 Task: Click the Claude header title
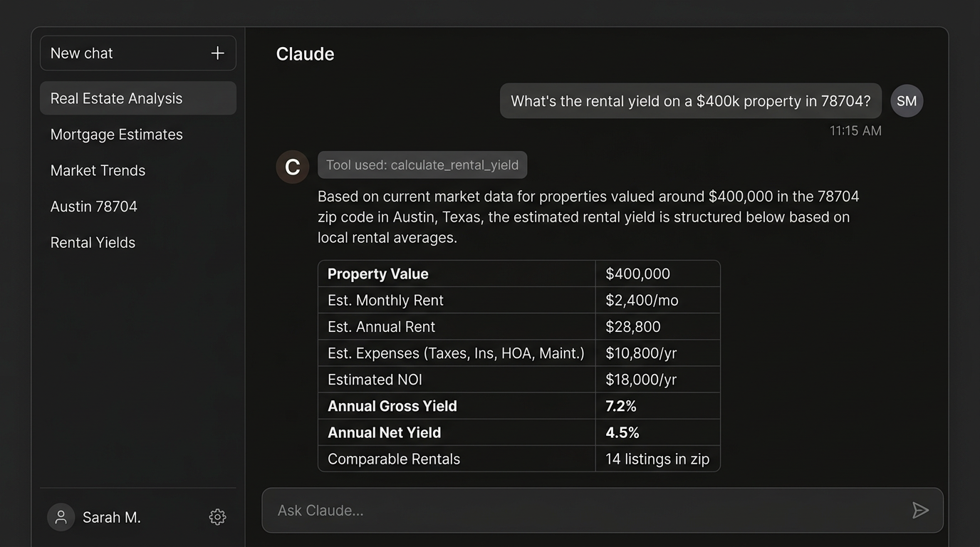click(x=305, y=53)
